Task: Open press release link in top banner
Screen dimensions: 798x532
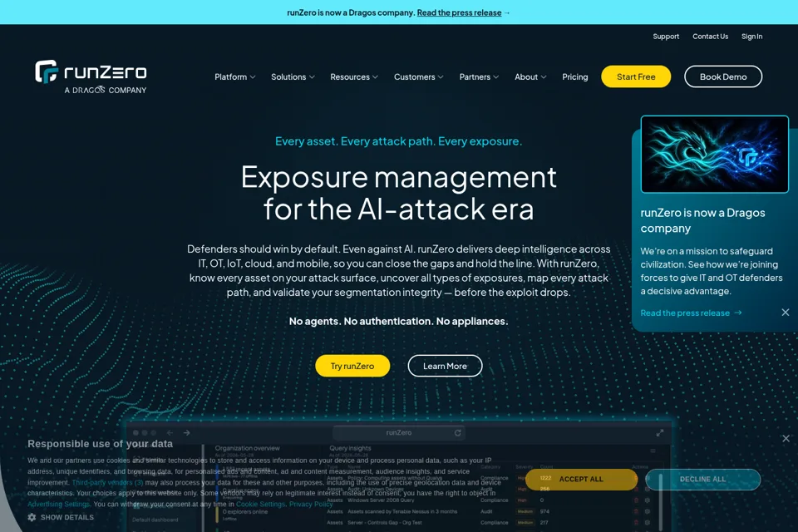Action: pos(459,12)
